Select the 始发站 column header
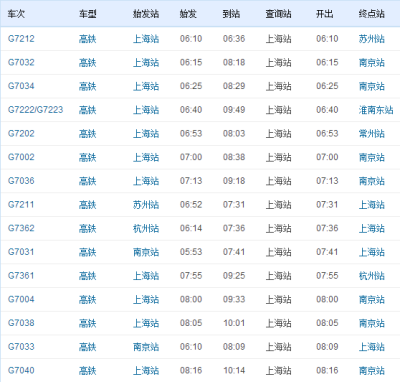The height and width of the screenshot is (382, 400). 146,14
